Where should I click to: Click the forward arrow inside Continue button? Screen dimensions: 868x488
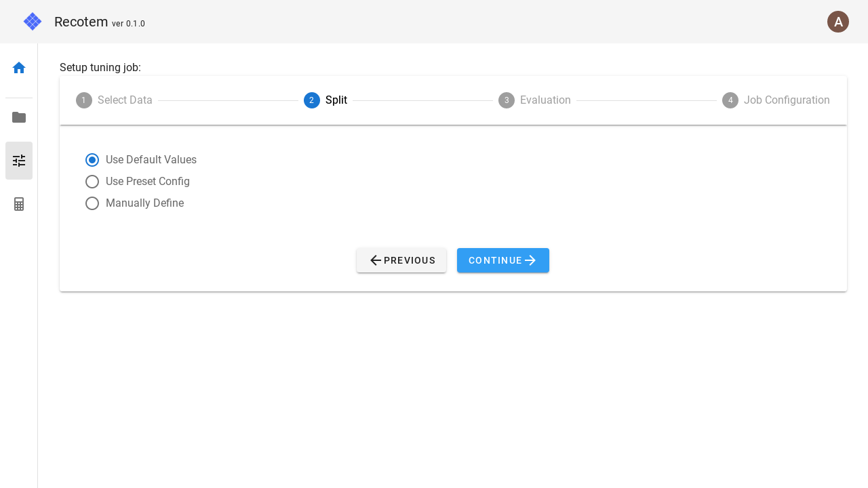pos(530,260)
